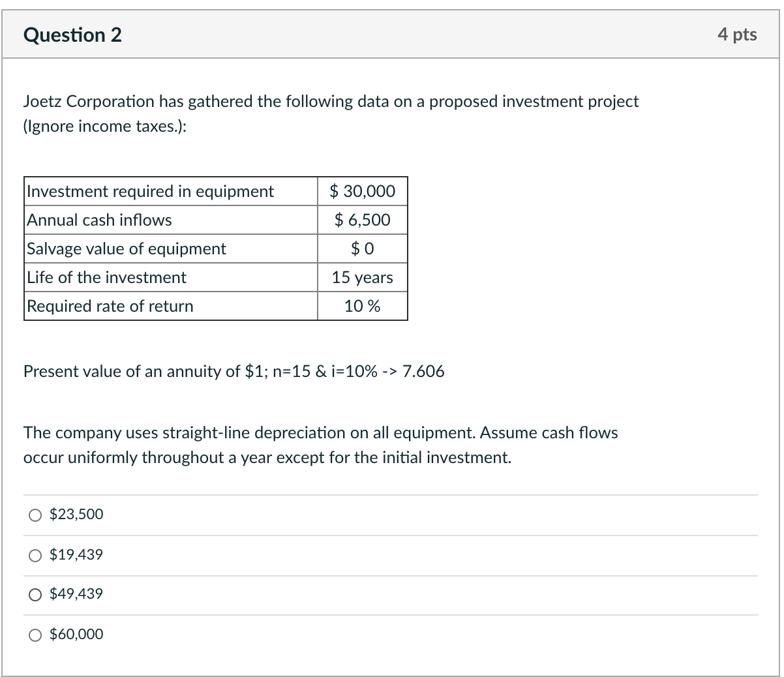The image size is (784, 677).
Task: Click the $6,500 value cell
Action: (x=362, y=220)
